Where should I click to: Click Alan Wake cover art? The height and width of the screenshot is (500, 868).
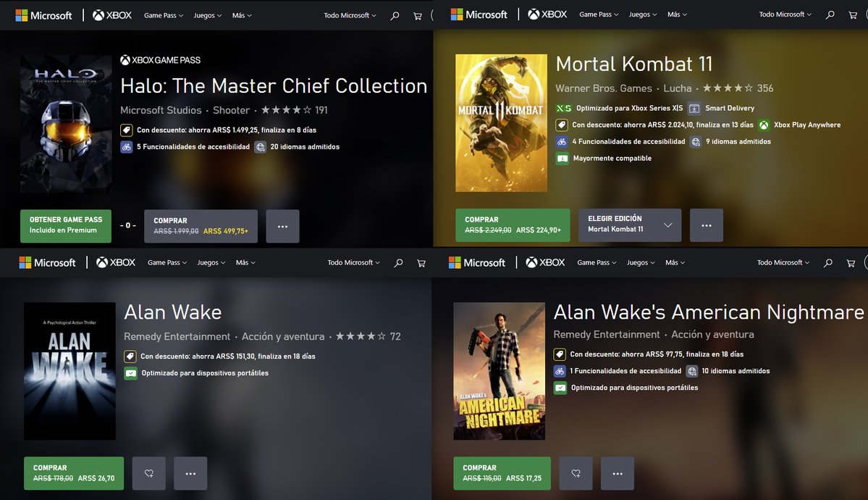(69, 371)
